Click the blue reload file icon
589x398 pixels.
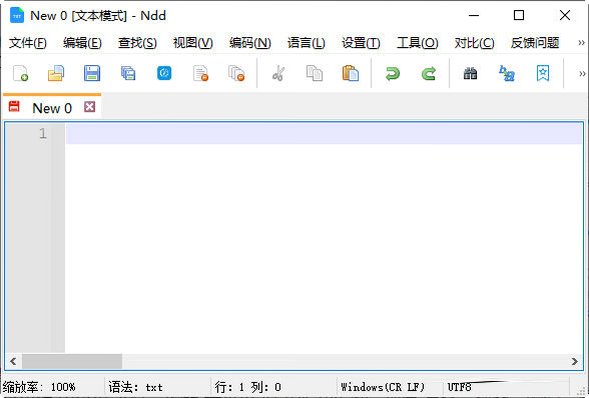click(x=164, y=73)
